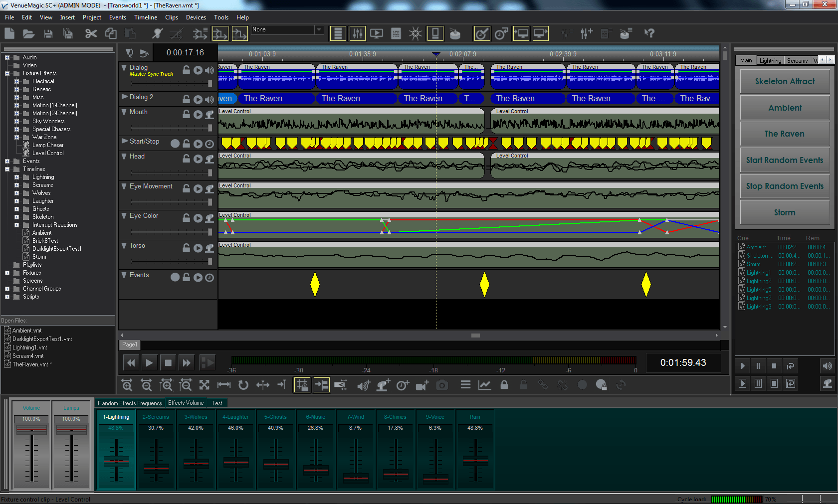Collapse the Dialog track triangle
The width and height of the screenshot is (838, 504).
point(125,67)
